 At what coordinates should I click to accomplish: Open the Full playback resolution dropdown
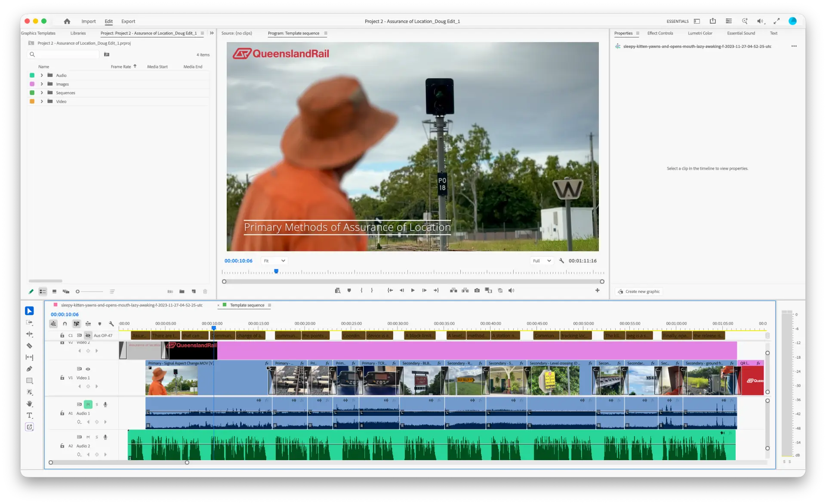click(x=542, y=261)
